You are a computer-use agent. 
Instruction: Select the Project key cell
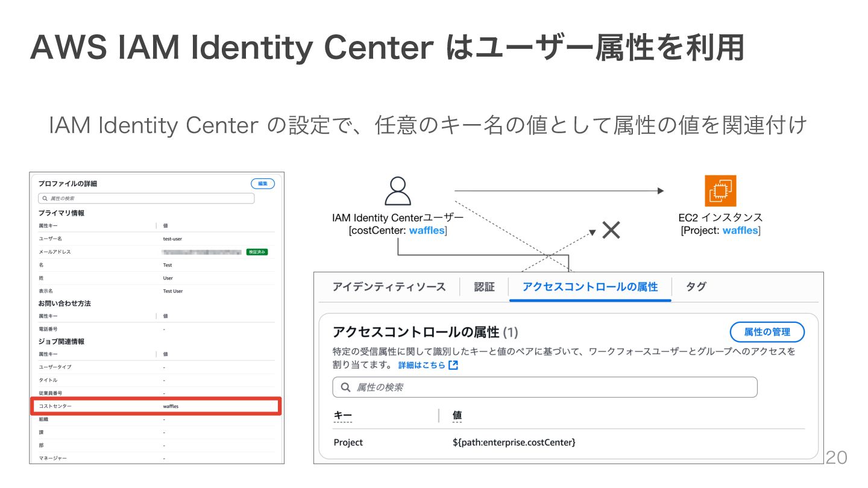pos(348,443)
